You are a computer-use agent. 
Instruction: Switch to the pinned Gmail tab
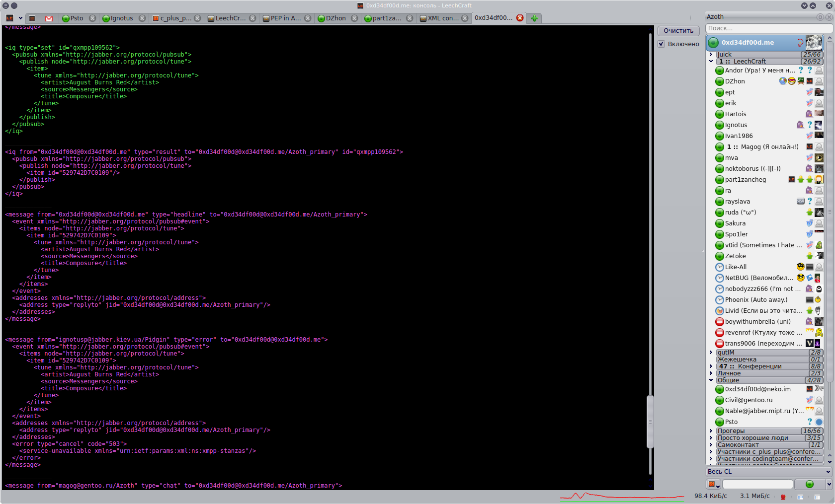click(x=49, y=18)
